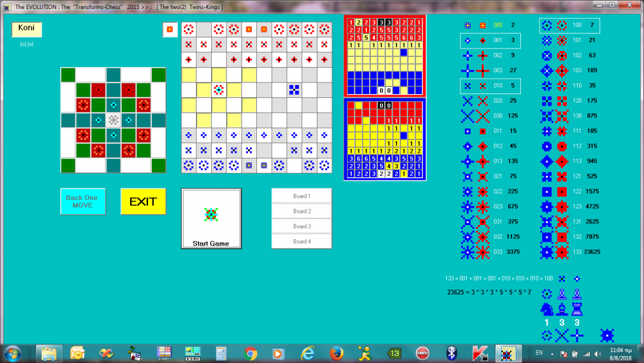
Task: Click the red X icon in the 010 legend row
Action: [482, 86]
